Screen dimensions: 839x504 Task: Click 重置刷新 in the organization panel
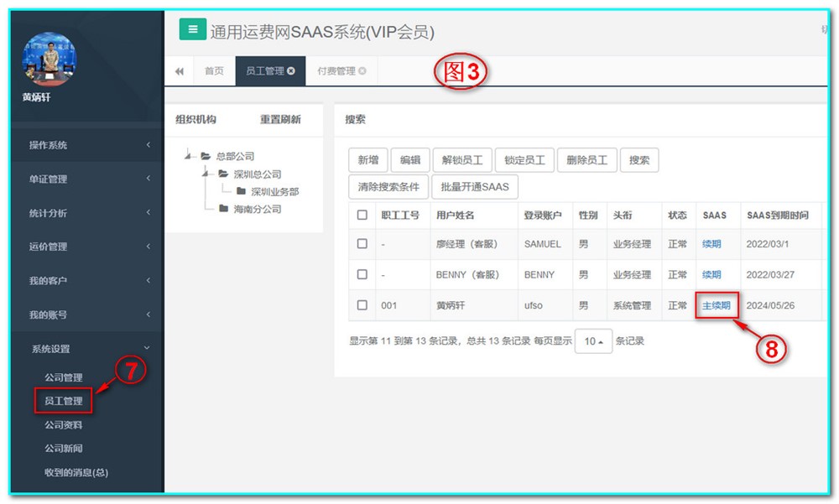pos(280,119)
